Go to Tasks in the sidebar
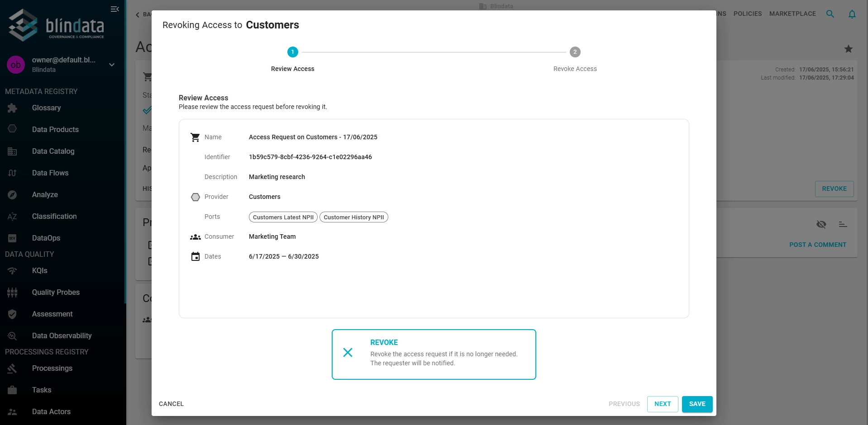 click(42, 390)
